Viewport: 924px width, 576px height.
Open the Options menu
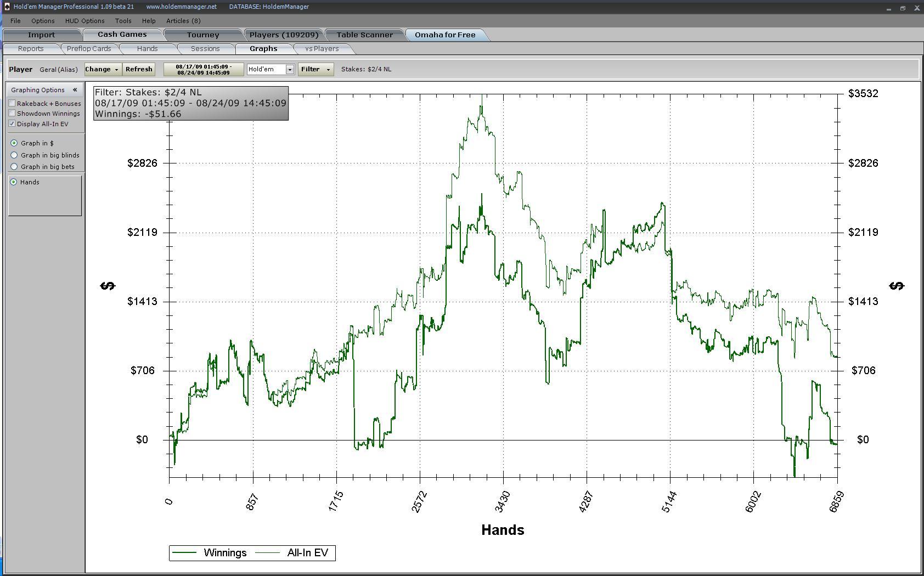click(x=43, y=21)
